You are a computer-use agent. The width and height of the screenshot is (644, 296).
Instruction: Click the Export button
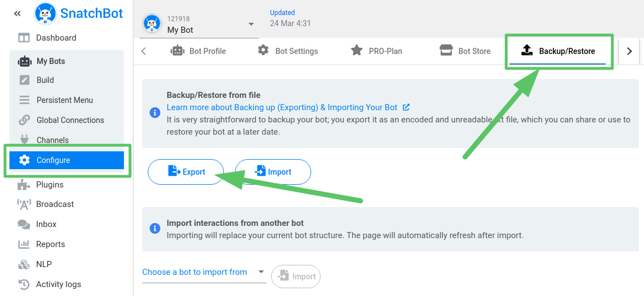186,172
